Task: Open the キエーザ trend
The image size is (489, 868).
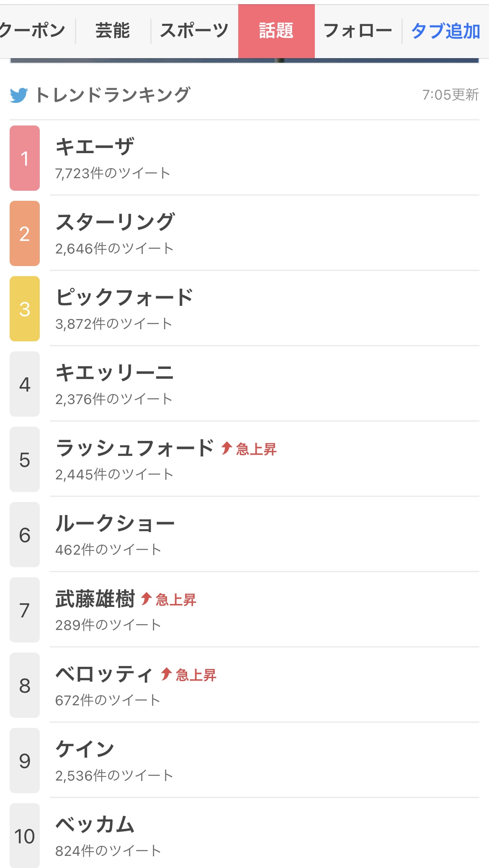Action: click(95, 147)
